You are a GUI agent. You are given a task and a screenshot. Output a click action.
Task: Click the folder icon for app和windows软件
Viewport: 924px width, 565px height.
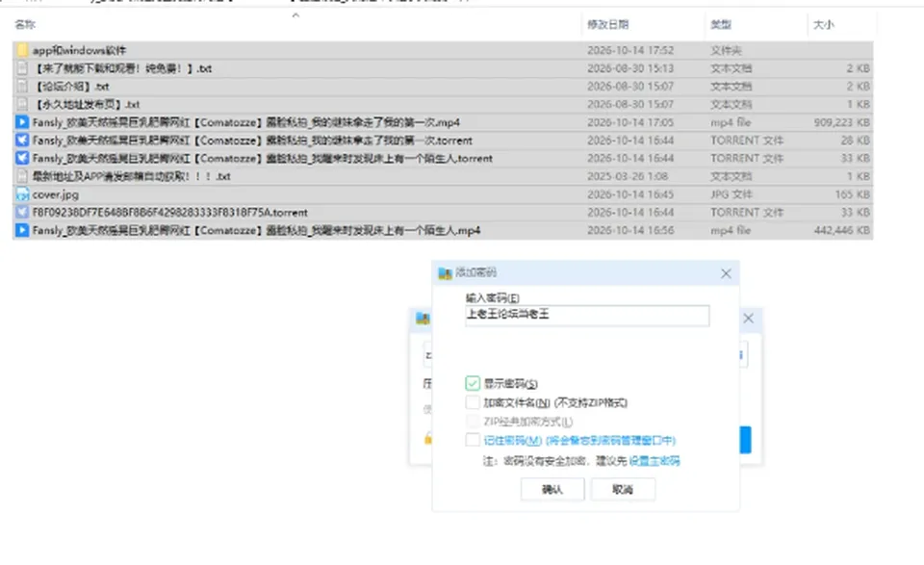tap(22, 50)
